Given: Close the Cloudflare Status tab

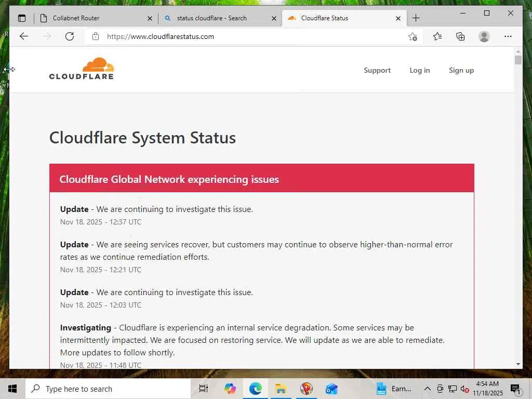Looking at the screenshot, I should click(398, 18).
